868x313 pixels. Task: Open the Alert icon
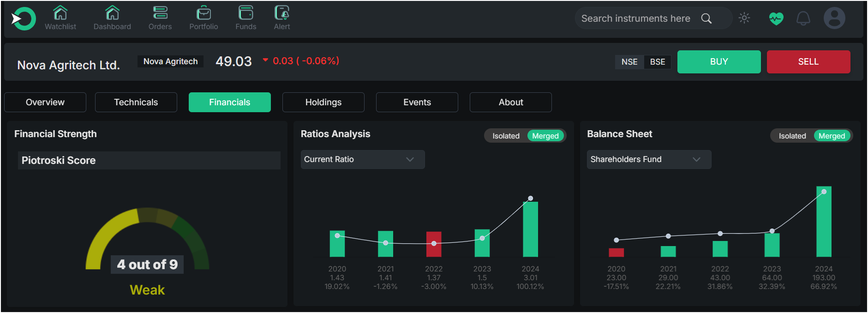pos(282,12)
